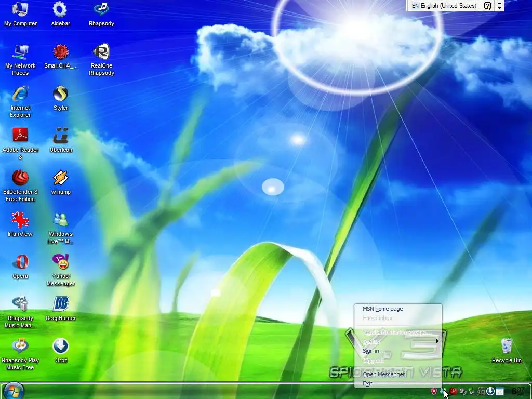The height and width of the screenshot is (399, 532).
Task: Select the IrfanView desktop icon
Action: tap(20, 224)
